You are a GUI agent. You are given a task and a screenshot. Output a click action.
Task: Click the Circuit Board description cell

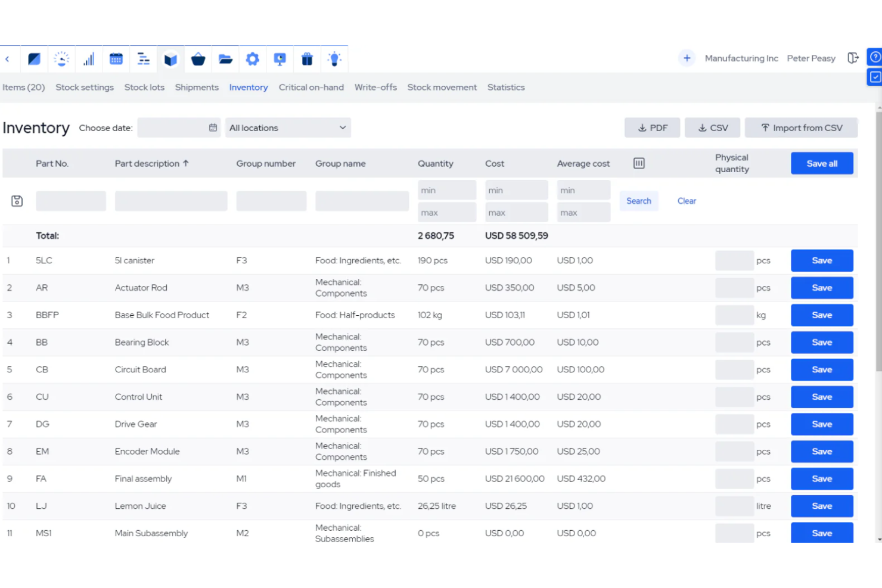pyautogui.click(x=141, y=369)
